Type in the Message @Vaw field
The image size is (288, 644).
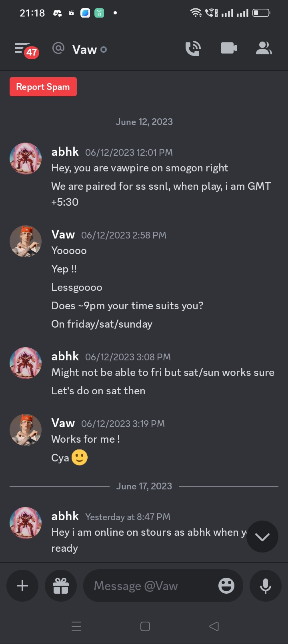152,586
